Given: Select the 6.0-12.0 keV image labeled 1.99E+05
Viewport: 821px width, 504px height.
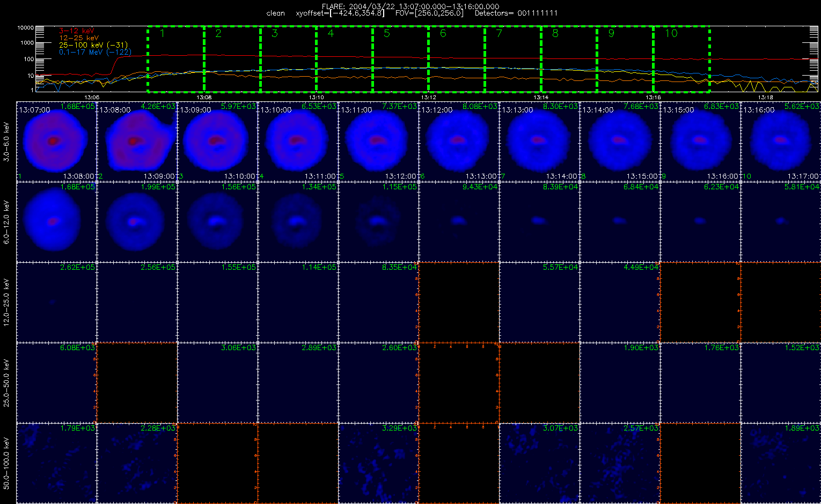Looking at the screenshot, I should click(137, 221).
